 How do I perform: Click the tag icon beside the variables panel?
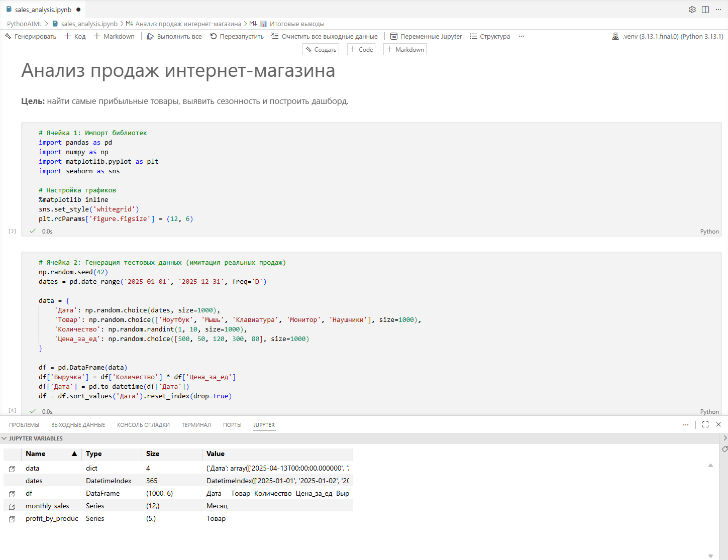click(724, 449)
